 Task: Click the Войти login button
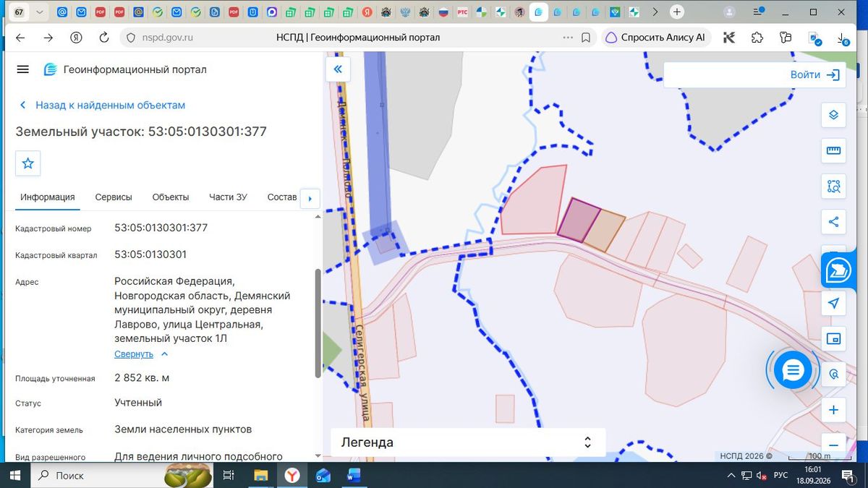coord(815,74)
